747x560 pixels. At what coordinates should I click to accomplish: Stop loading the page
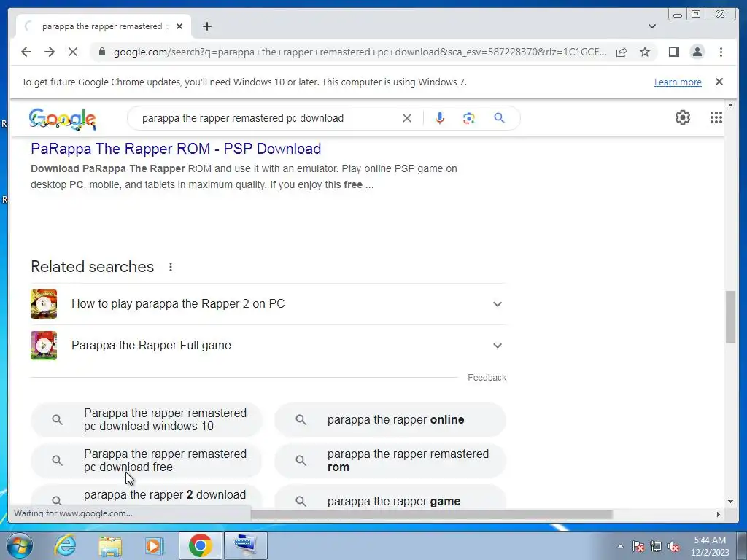point(73,52)
